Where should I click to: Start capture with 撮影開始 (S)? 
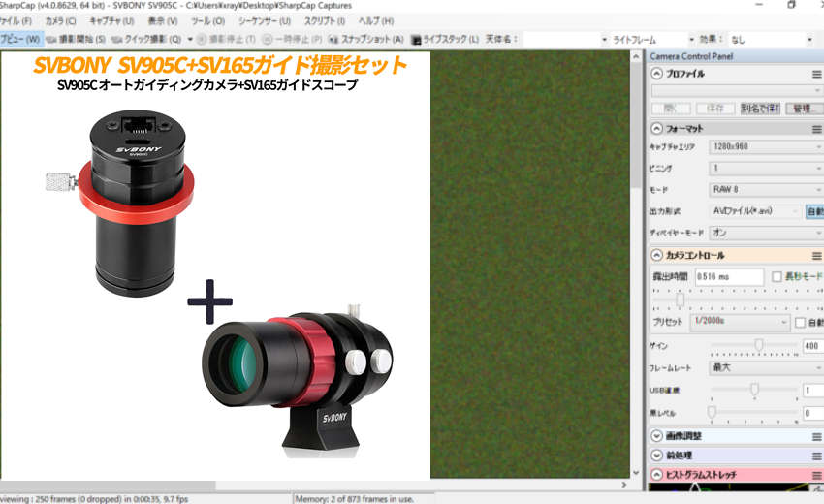[77, 39]
